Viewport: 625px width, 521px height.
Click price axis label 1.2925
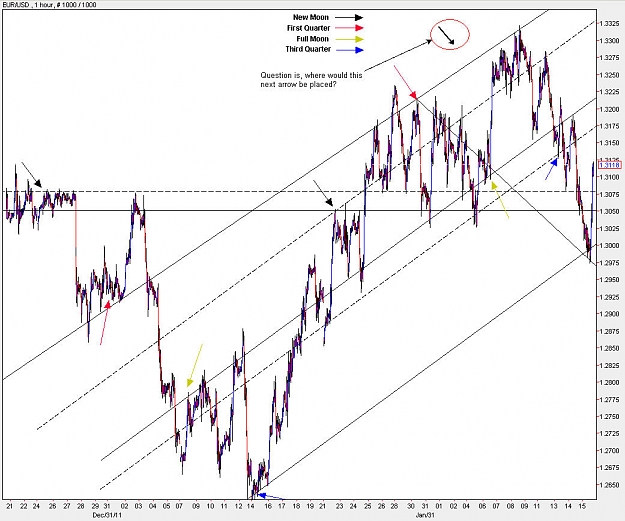point(609,297)
